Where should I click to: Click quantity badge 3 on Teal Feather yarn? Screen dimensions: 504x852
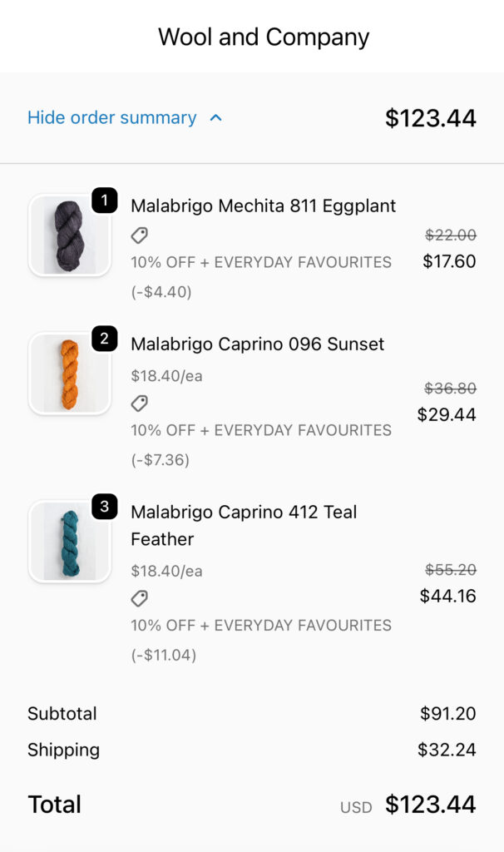pos(104,507)
